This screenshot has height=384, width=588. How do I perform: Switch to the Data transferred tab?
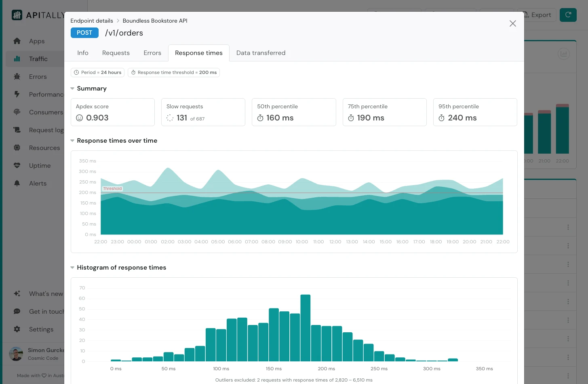(261, 53)
